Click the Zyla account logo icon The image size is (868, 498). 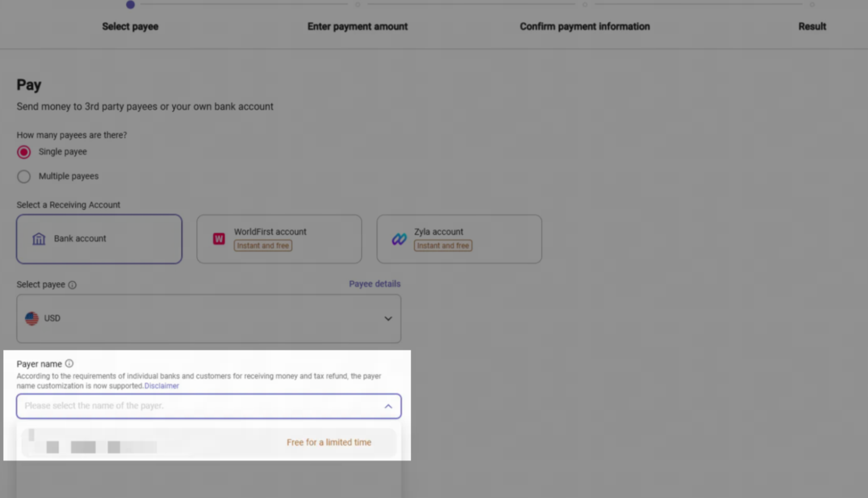point(399,239)
